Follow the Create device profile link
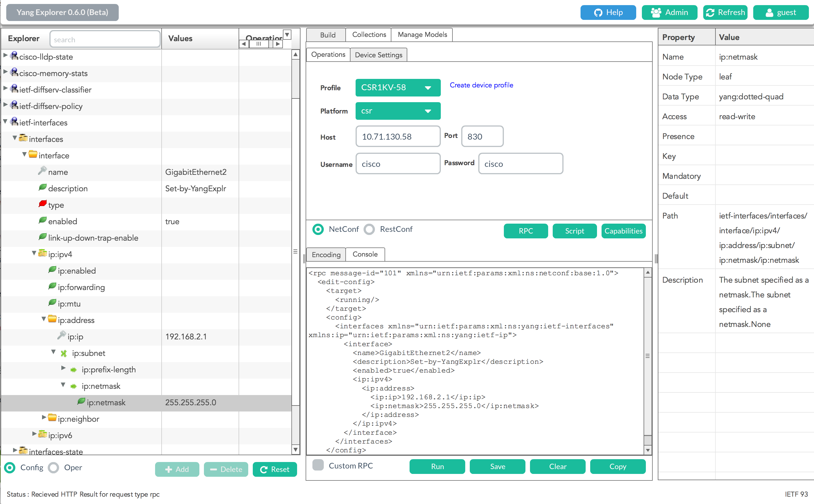814x504 pixels. click(481, 85)
